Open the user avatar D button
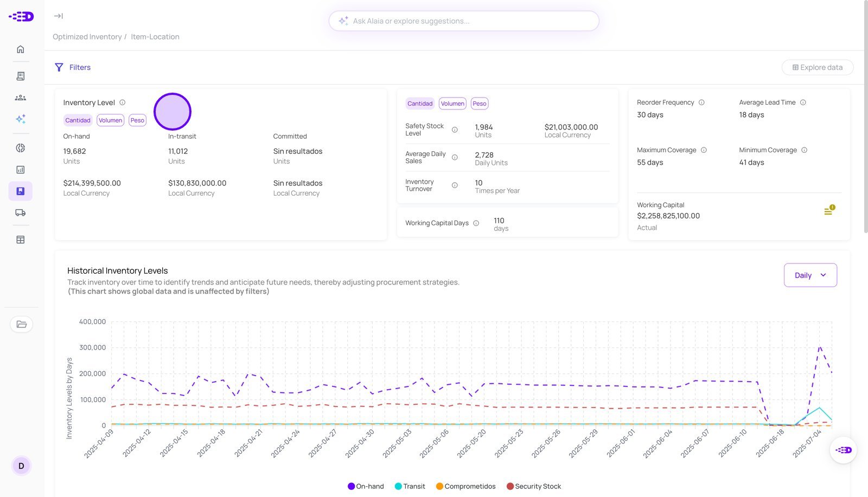868x497 pixels. point(21,466)
